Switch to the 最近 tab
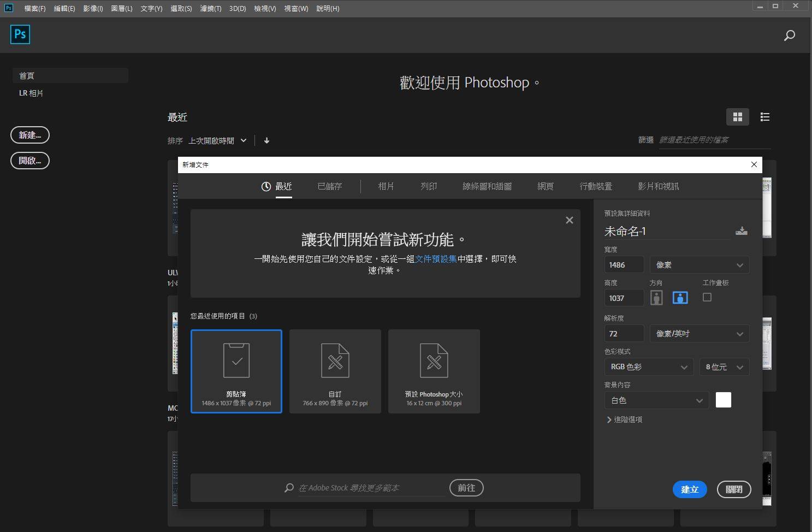 (277, 186)
